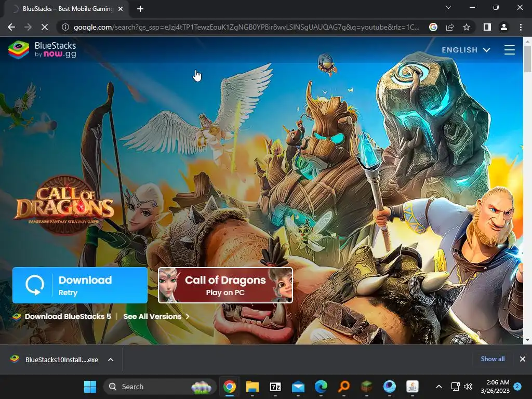Image resolution: width=532 pixels, height=399 pixels.
Task: Open the See All Versions link
Action: (156, 316)
